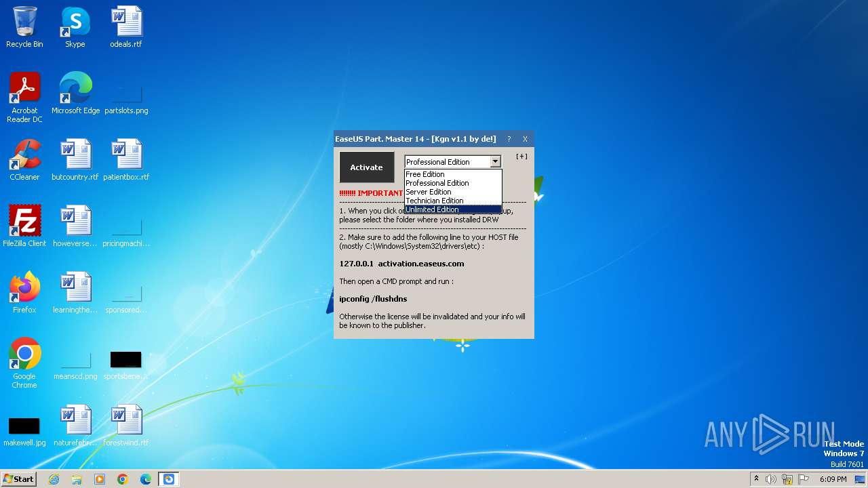Select the butcountry.rtf document
The height and width of the screenshot is (488, 868).
point(75,160)
